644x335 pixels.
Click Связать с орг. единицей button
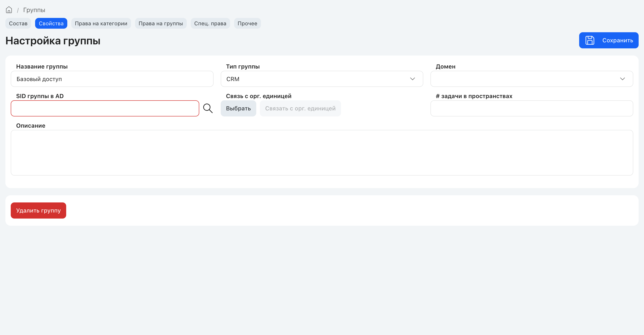(x=300, y=108)
